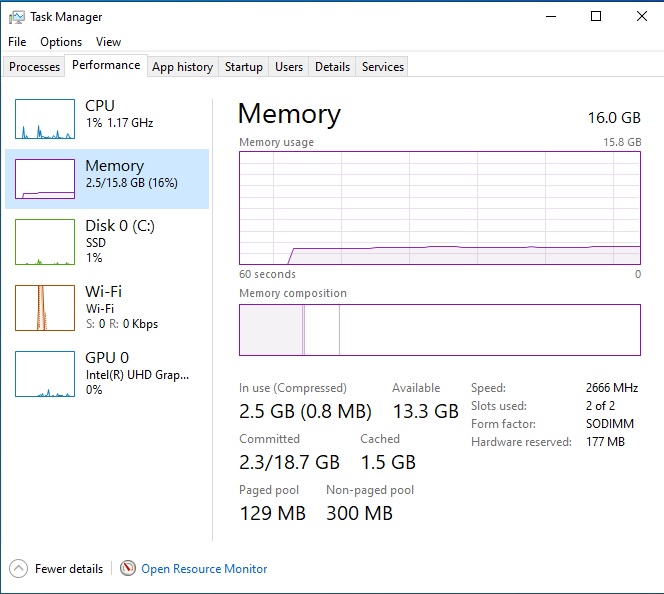Image resolution: width=664 pixels, height=594 pixels.
Task: Switch to the Details tab
Action: click(x=332, y=67)
